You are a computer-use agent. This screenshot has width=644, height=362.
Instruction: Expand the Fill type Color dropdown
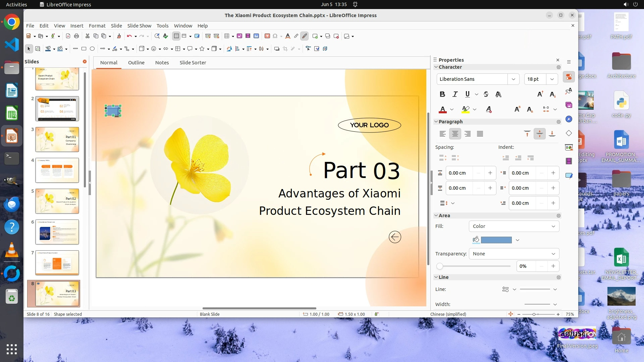514,226
